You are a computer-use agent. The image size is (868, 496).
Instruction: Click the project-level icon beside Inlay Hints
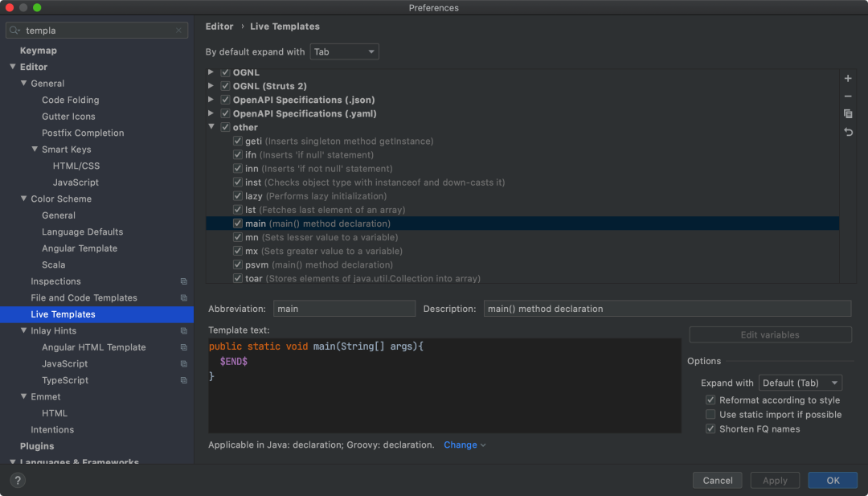coord(183,331)
